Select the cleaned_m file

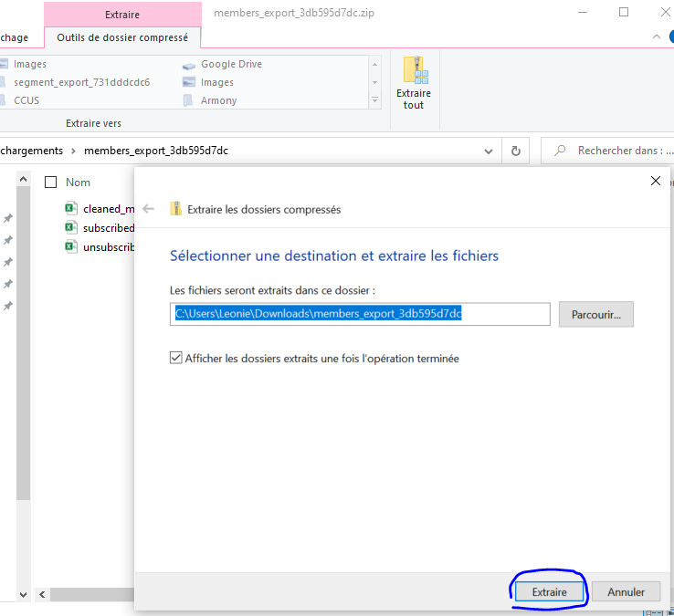click(x=100, y=209)
